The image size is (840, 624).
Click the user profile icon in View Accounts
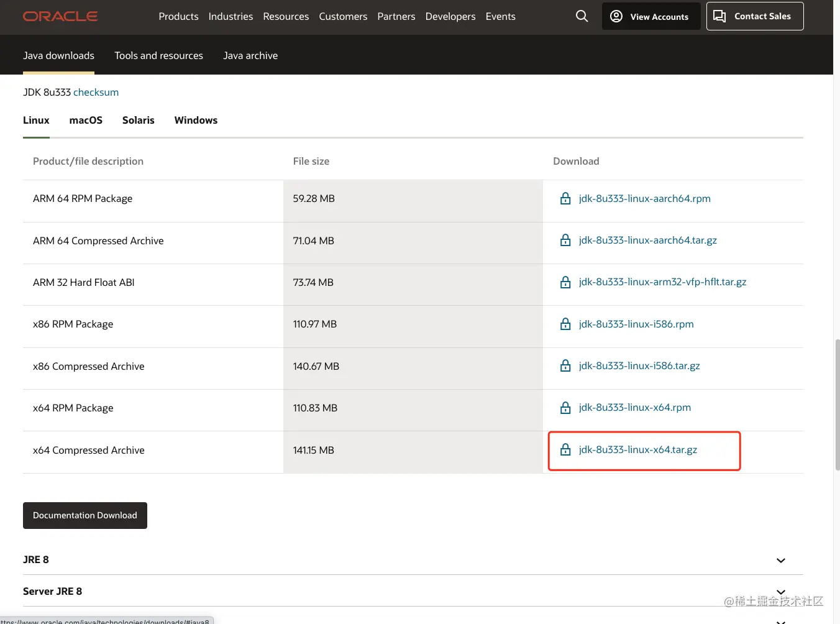tap(616, 16)
